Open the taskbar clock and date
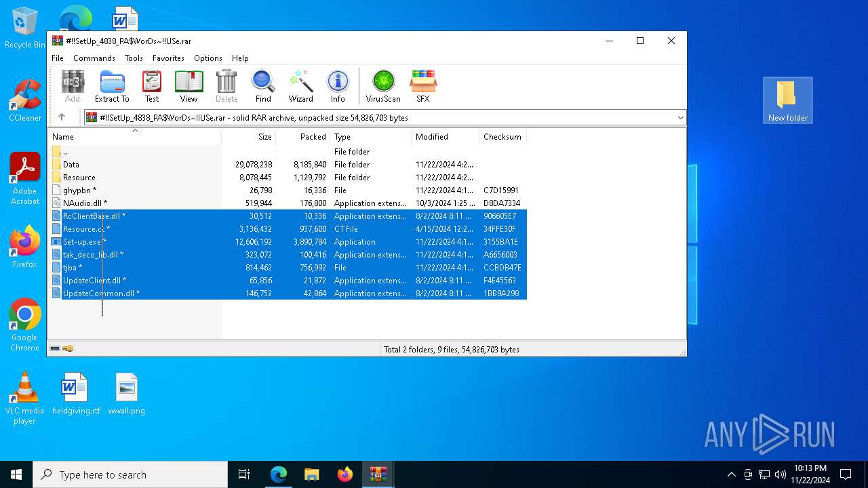Viewport: 868px width, 488px height. (810, 474)
